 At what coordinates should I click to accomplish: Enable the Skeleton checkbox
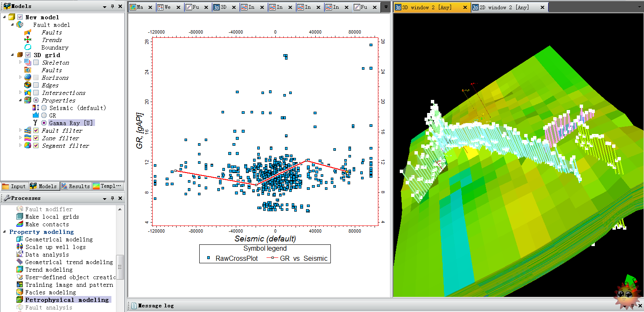tap(36, 63)
